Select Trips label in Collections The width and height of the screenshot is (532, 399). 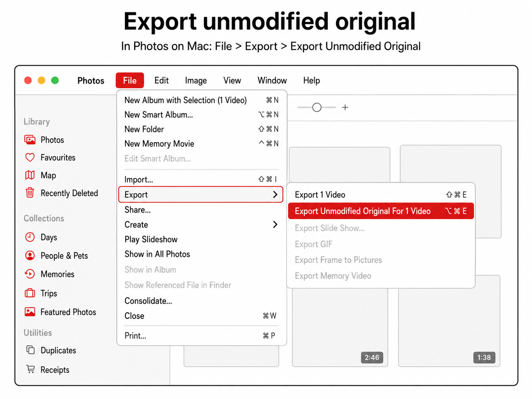coord(49,293)
